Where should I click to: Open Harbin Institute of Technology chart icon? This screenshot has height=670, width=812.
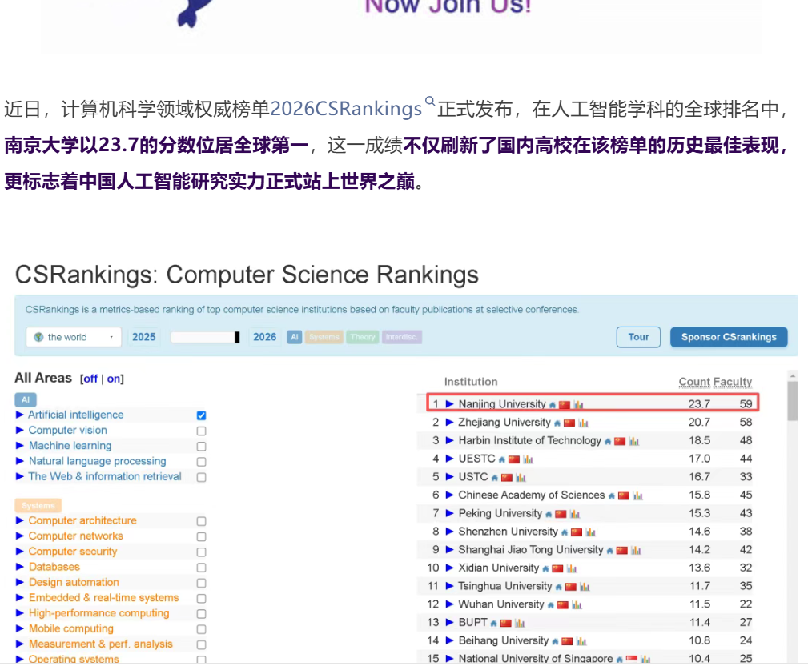point(634,441)
